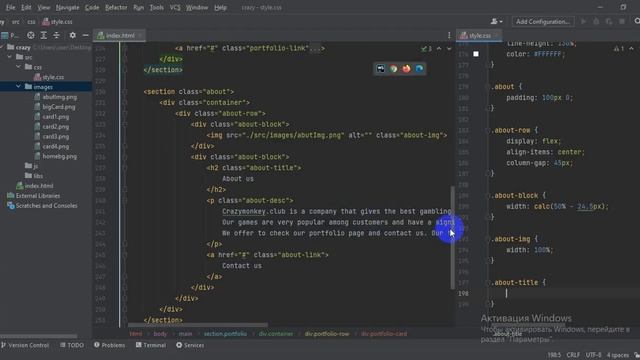
Task: Click Collapse All icon in Project panel
Action: (56, 36)
